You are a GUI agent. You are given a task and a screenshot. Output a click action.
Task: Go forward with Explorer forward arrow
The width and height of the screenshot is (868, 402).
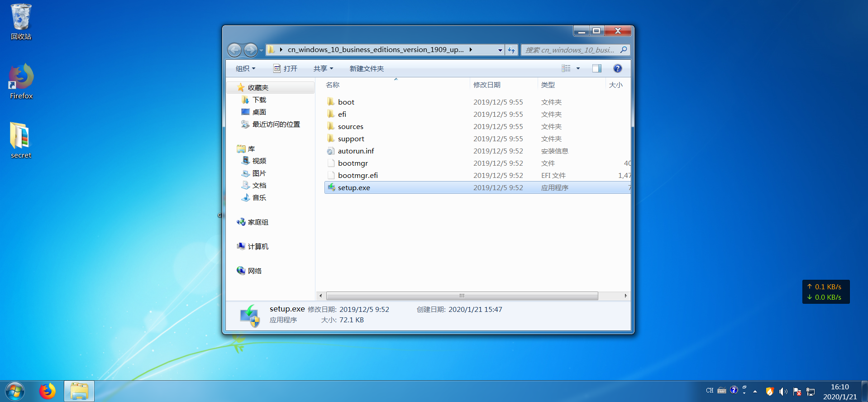(x=251, y=50)
